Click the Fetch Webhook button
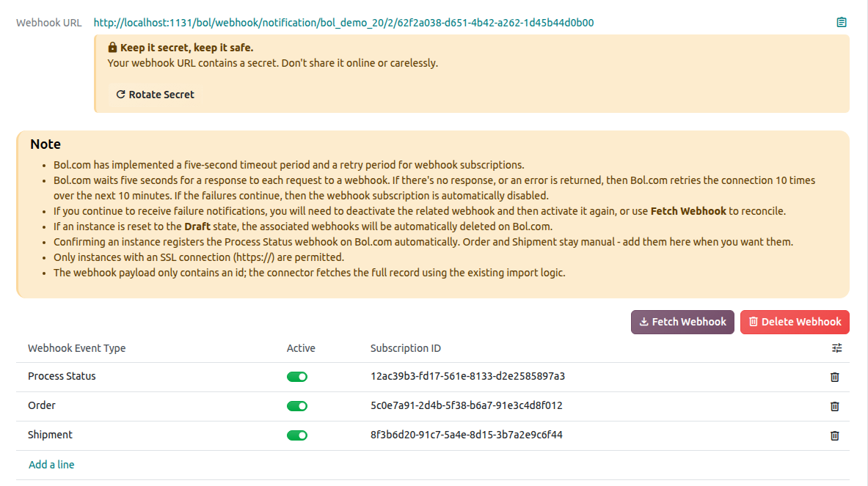The height and width of the screenshot is (486, 868). point(682,322)
